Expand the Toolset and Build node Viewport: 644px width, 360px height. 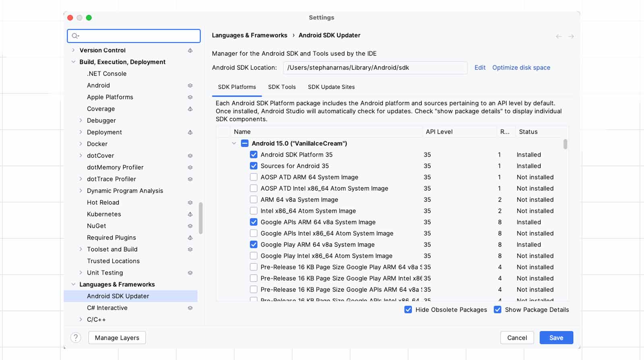tap(80, 249)
